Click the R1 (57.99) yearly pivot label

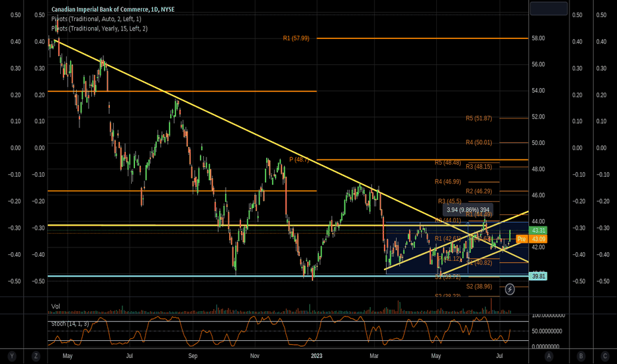coord(296,38)
